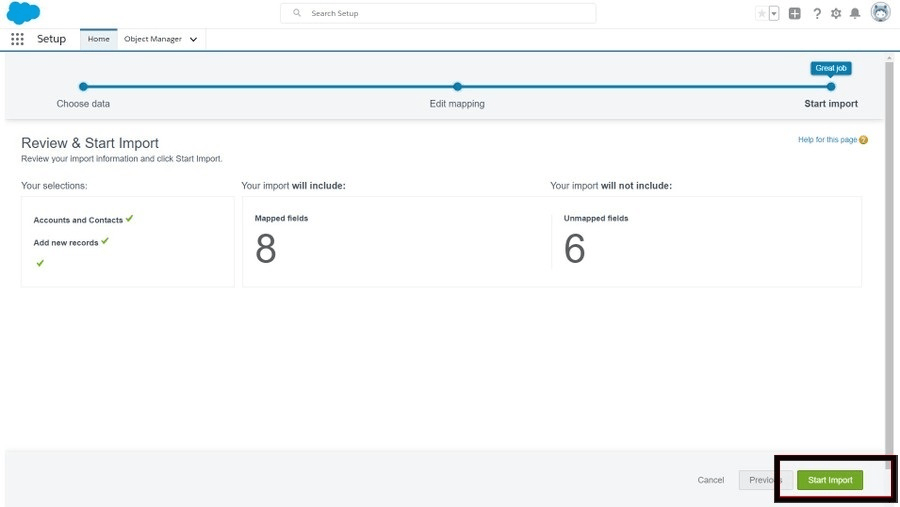
Task: Click the Great job tooltip badge
Action: 831,68
